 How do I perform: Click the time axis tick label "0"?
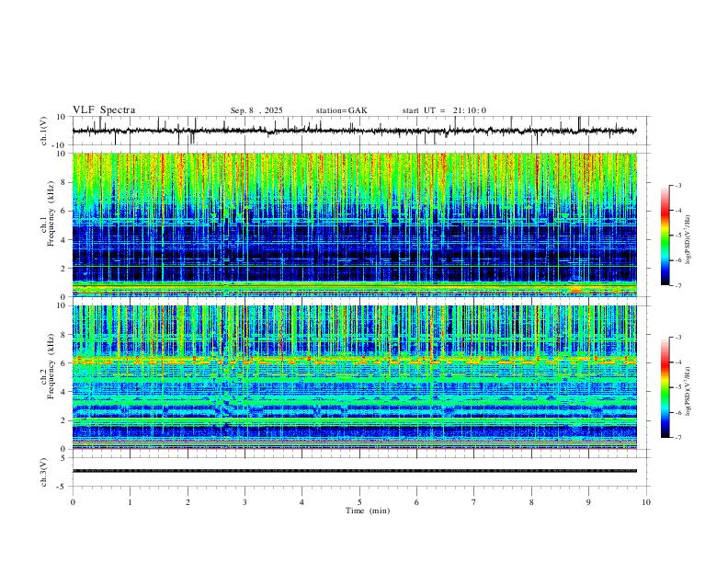click(x=73, y=502)
